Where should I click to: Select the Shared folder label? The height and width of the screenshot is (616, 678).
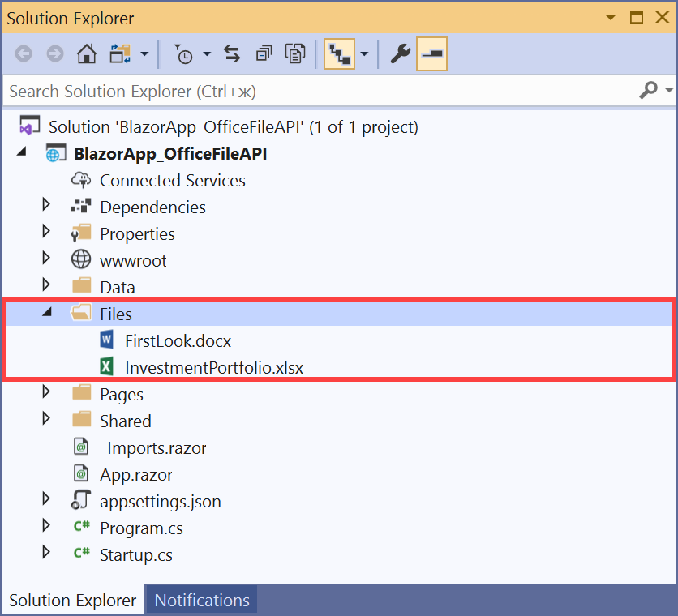tap(126, 421)
